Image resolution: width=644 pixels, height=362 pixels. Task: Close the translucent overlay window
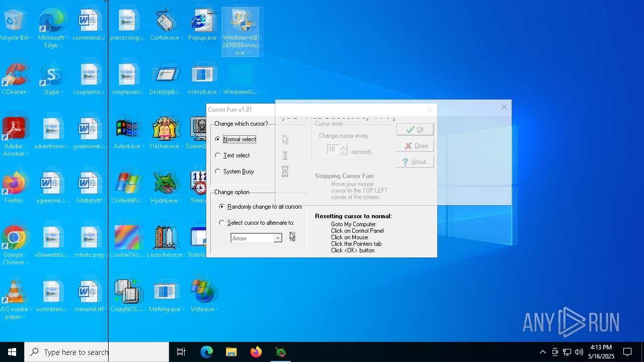click(x=504, y=107)
